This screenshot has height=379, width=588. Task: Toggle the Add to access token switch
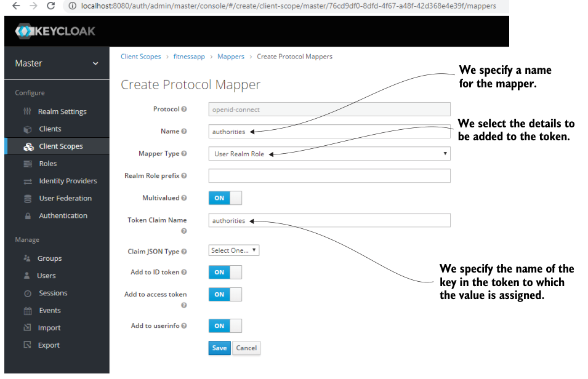click(225, 294)
